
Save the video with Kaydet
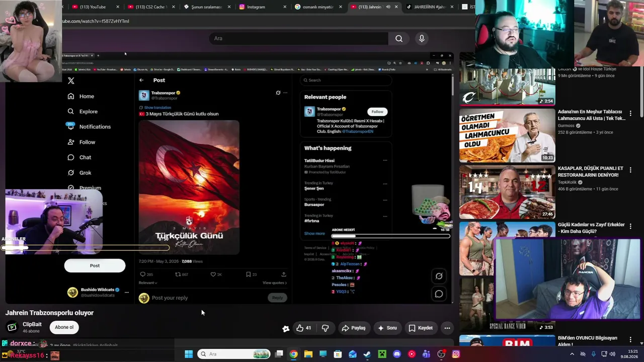[x=420, y=328]
